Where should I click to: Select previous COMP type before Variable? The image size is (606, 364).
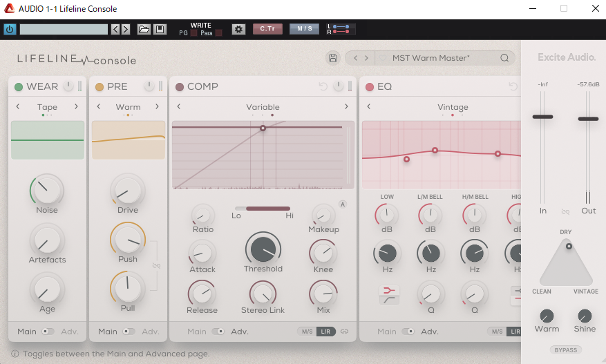178,106
